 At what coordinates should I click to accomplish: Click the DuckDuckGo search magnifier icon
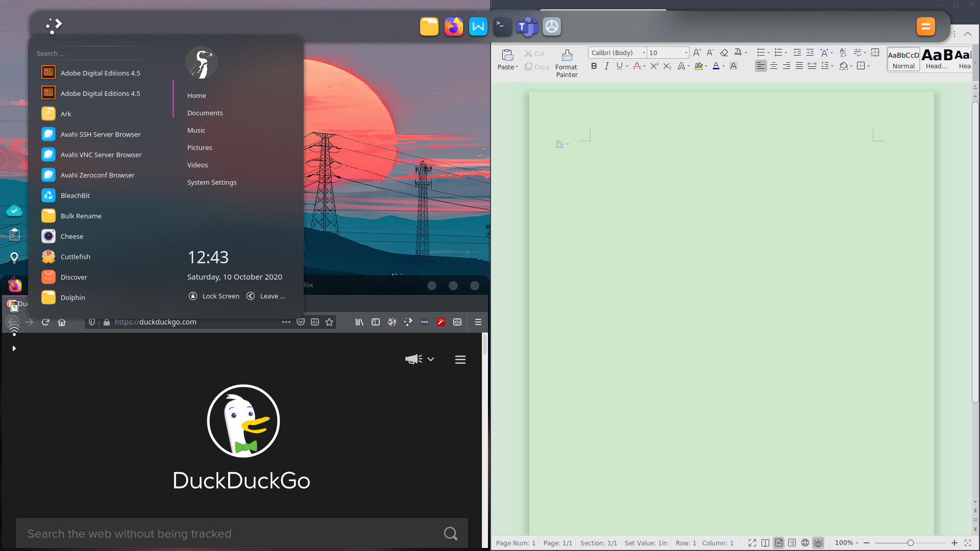451,534
